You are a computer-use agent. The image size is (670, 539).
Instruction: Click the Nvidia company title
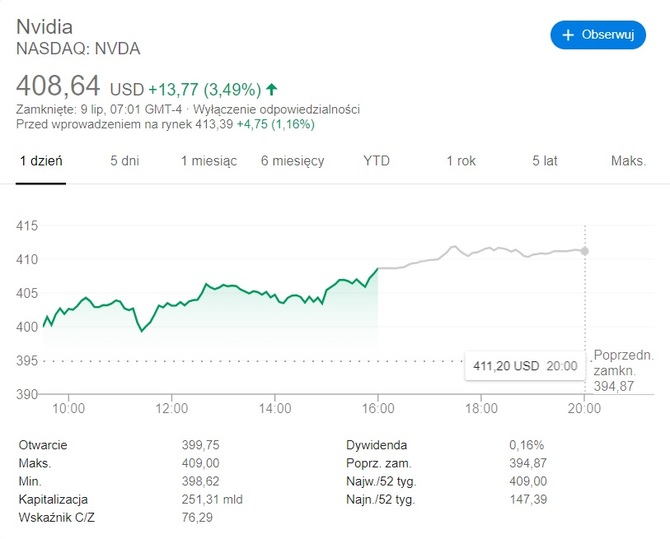click(x=44, y=27)
